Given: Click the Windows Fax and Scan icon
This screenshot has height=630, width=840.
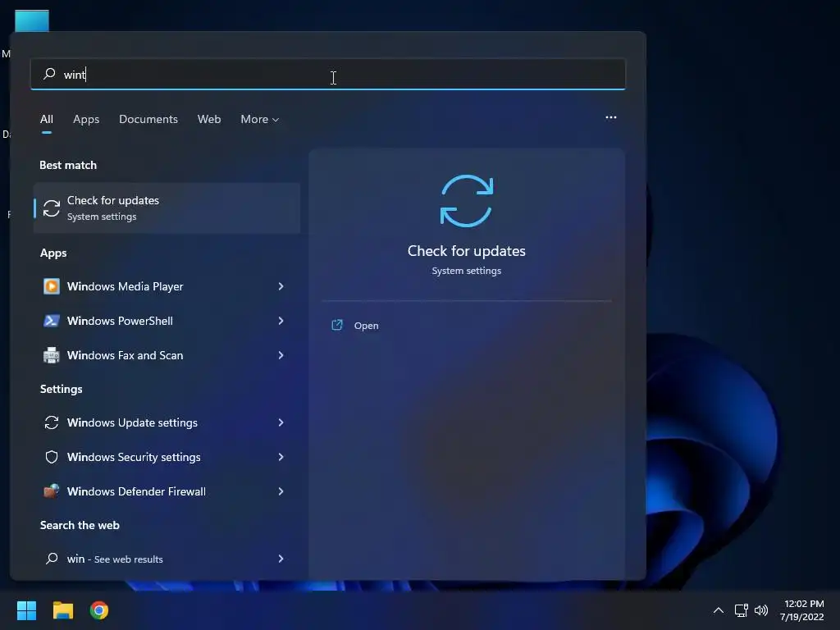Looking at the screenshot, I should pyautogui.click(x=52, y=355).
